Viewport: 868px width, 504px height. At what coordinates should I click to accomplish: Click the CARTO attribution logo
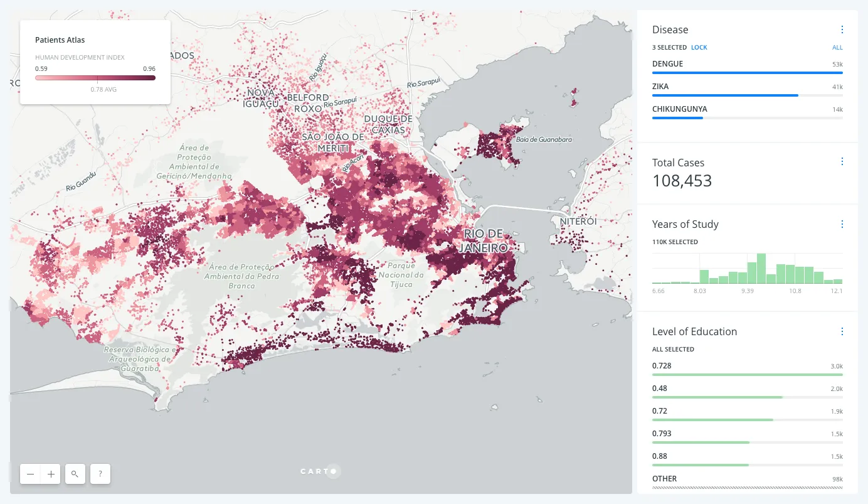[320, 471]
